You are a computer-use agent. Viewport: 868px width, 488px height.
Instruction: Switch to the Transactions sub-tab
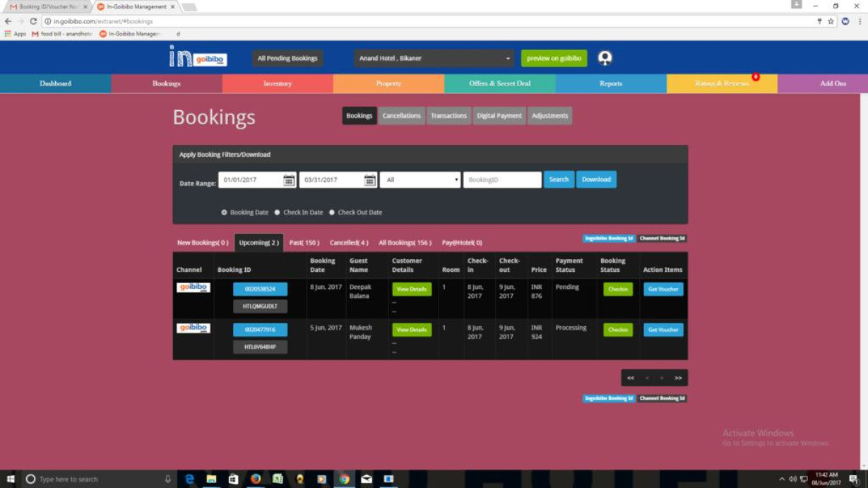(449, 116)
